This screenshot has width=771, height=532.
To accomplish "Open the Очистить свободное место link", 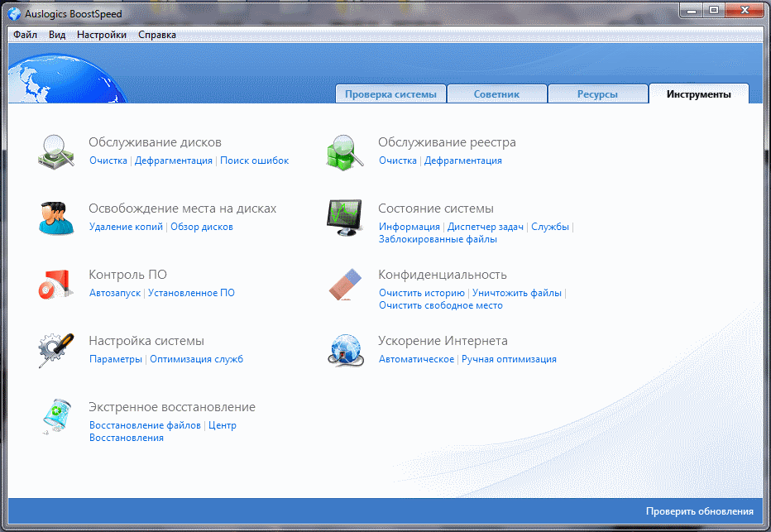I will click(441, 305).
